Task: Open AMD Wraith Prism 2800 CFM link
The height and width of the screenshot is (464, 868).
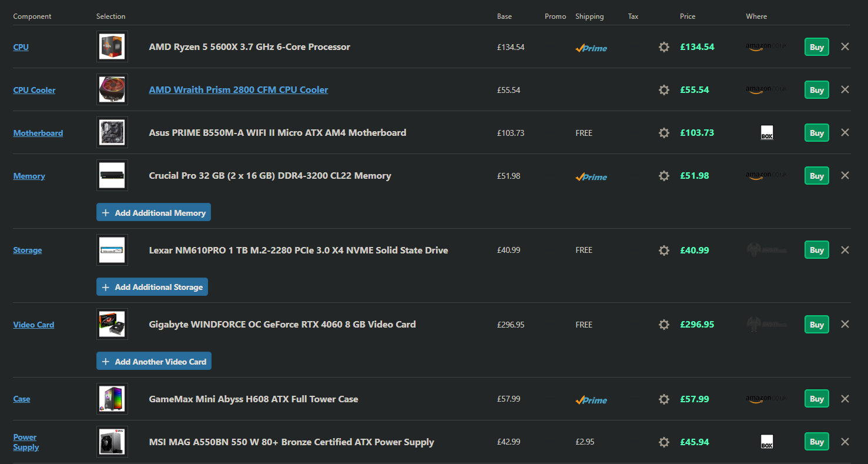Action: coord(239,89)
